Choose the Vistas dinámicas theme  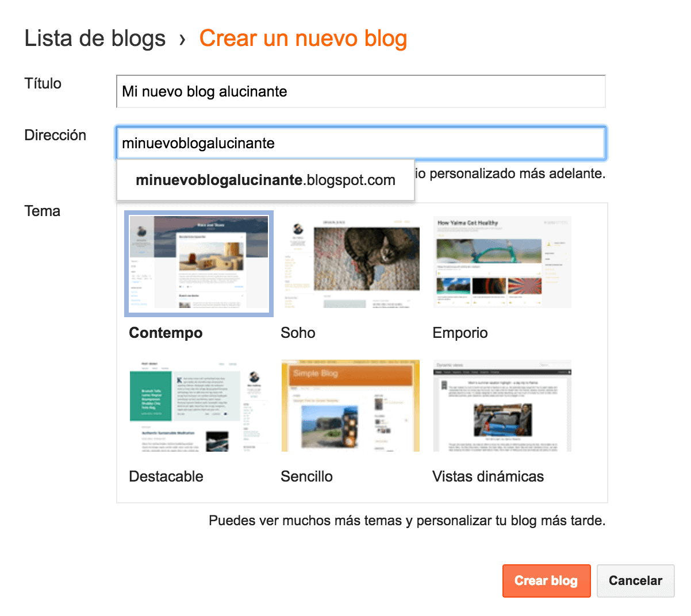[502, 405]
